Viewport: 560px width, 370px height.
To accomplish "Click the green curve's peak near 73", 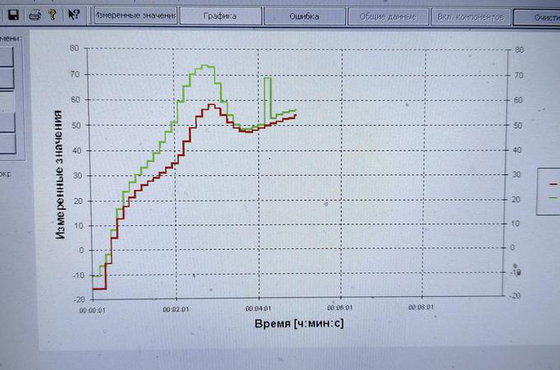I will 205,65.
